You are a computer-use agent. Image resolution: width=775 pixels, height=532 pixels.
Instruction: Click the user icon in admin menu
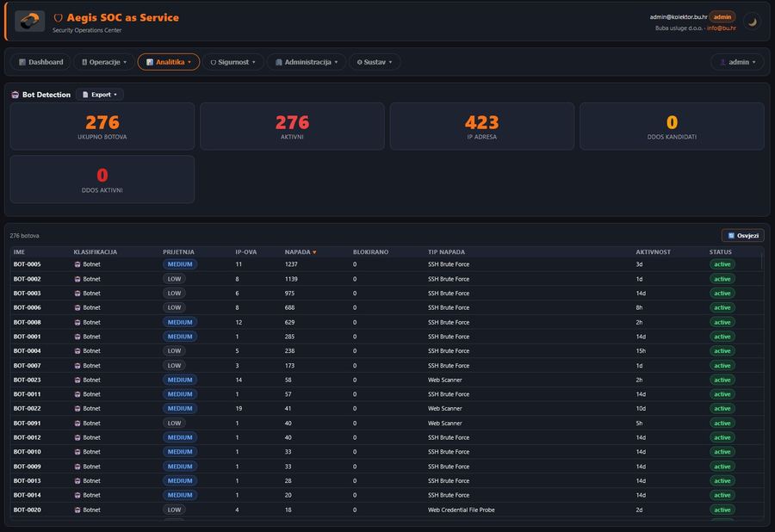coord(722,61)
